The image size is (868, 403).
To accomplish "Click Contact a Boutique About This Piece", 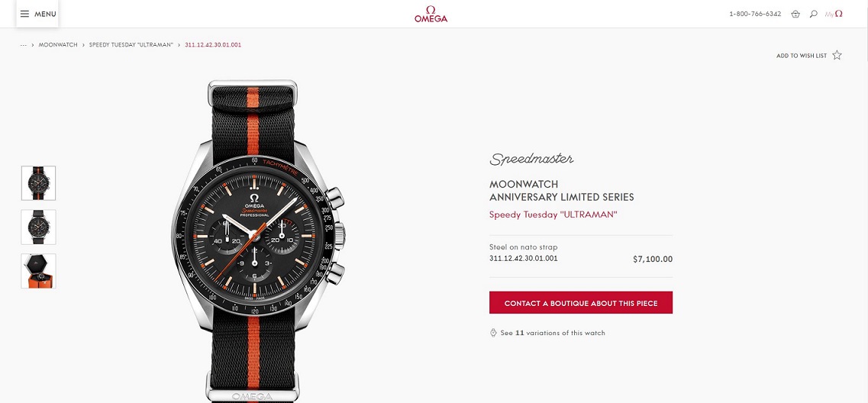I will click(x=581, y=303).
